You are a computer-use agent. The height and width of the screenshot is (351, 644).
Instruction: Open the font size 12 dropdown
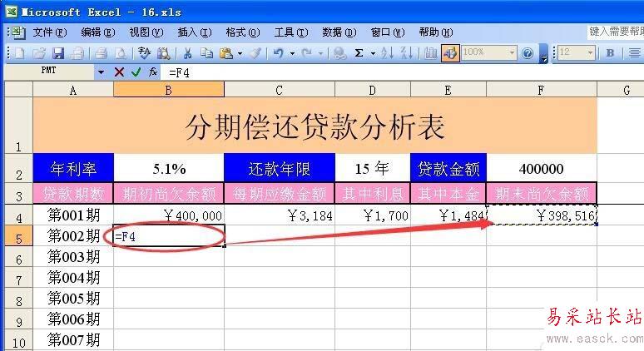coord(590,52)
